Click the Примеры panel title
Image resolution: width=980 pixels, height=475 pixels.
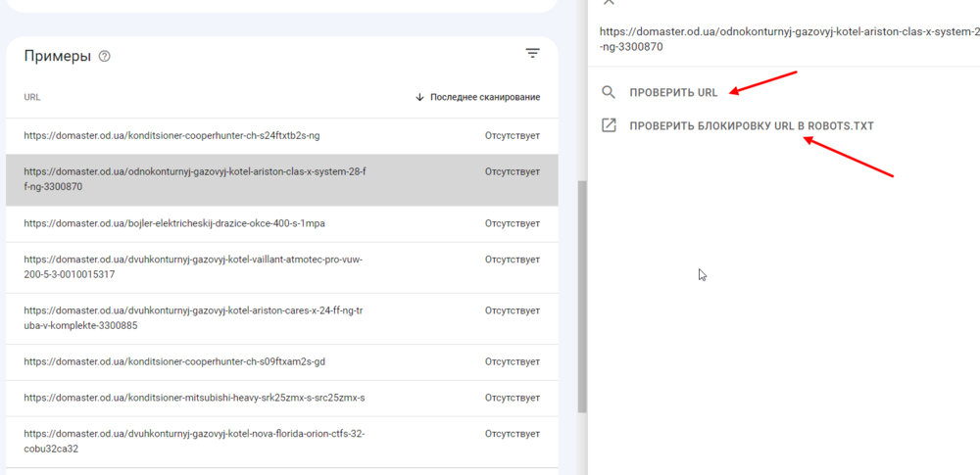click(57, 57)
